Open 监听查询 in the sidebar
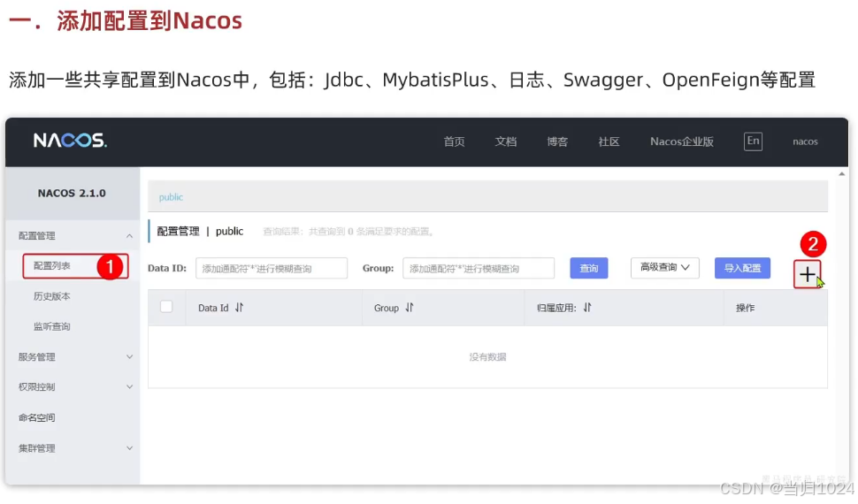This screenshot has height=504, width=858. click(52, 326)
